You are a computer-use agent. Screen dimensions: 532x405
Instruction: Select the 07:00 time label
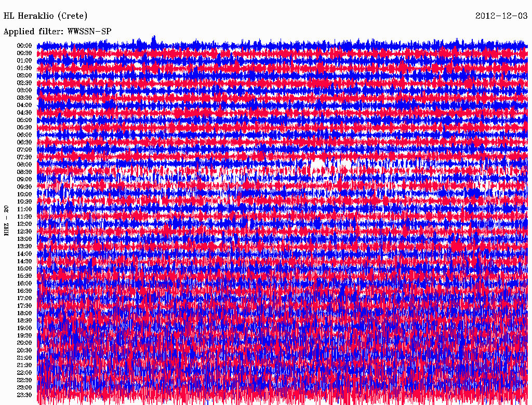(x=24, y=150)
